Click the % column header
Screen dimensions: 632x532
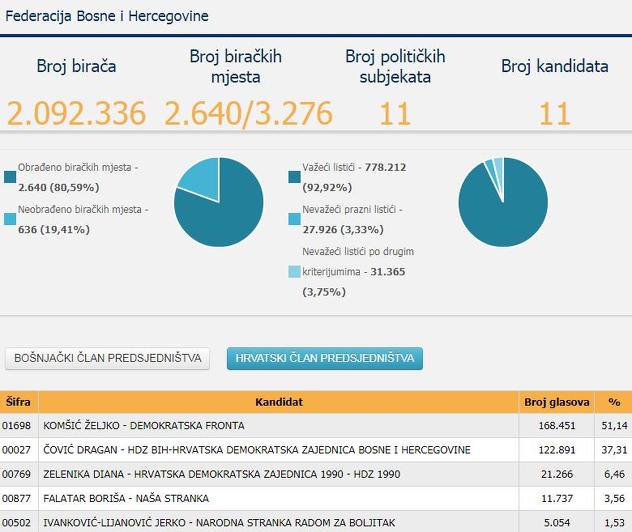(614, 402)
